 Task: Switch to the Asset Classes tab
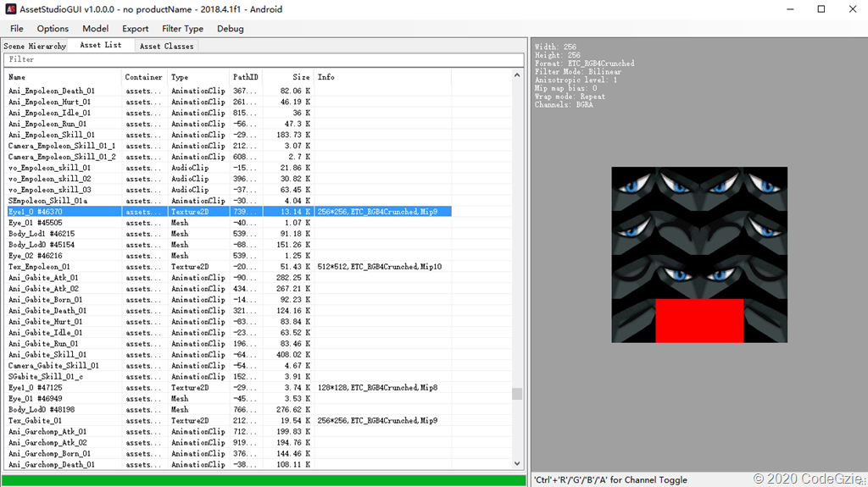click(x=167, y=46)
